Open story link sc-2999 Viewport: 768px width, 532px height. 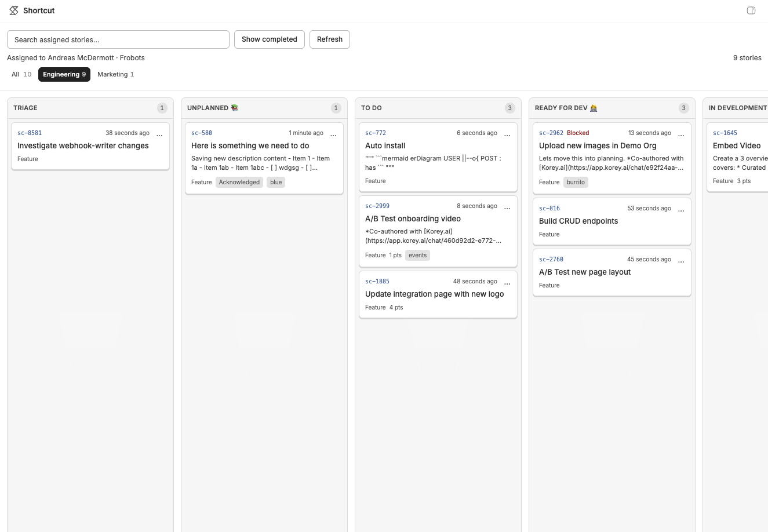point(377,206)
